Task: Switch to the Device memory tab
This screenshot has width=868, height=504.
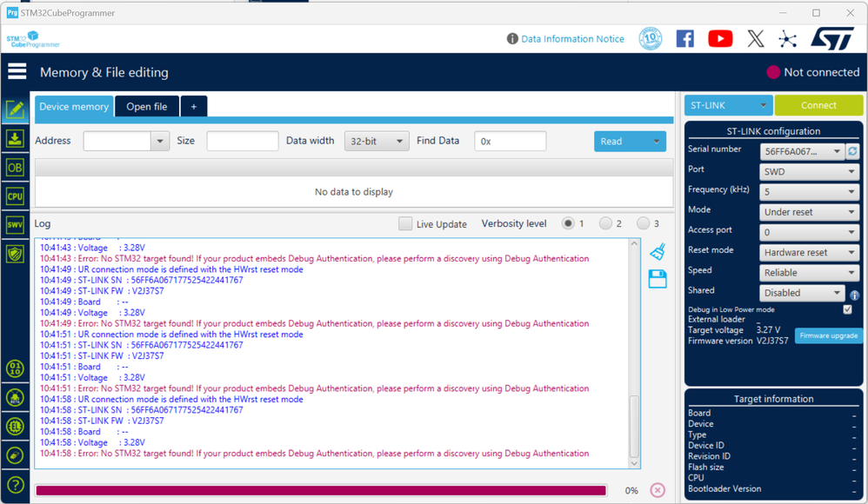Action: pos(74,106)
